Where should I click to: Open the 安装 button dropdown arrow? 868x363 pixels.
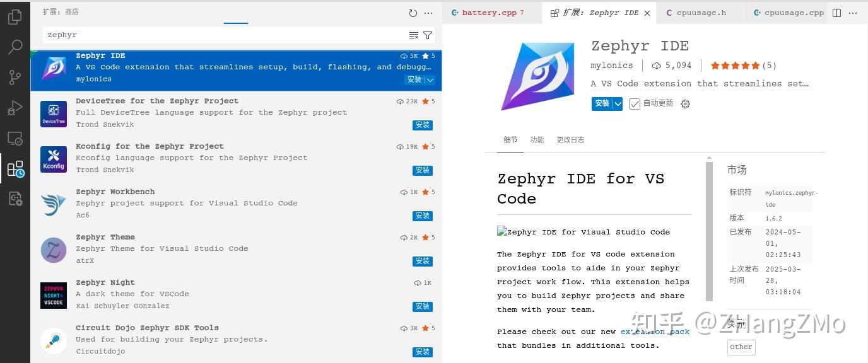616,103
